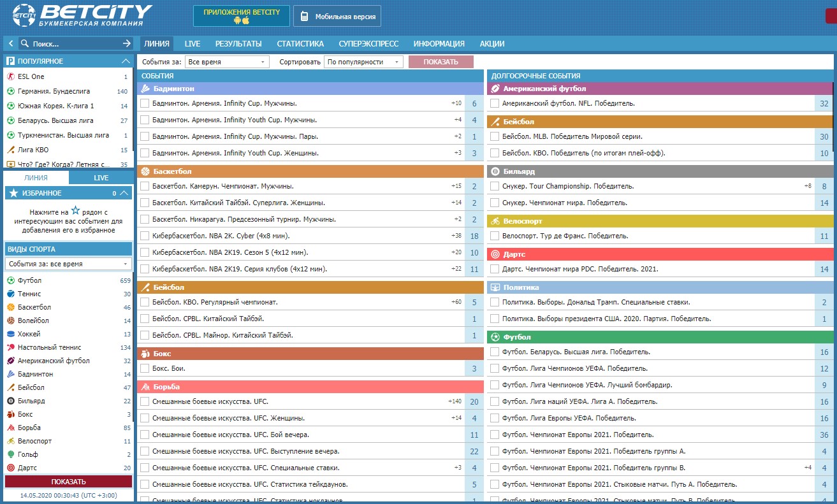Click the search arrow icon
The height and width of the screenshot is (504, 837).
click(126, 44)
